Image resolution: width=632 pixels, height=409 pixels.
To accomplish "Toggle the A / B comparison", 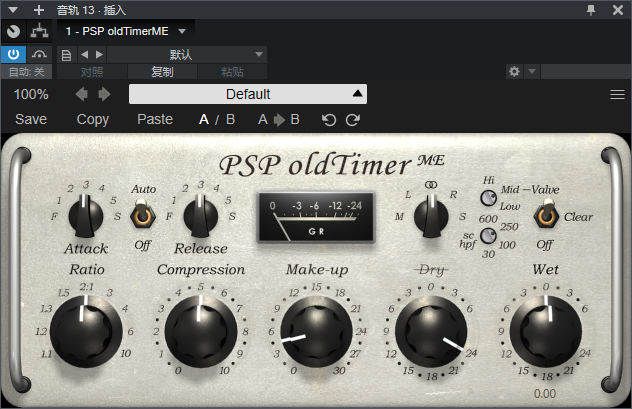I will click(217, 119).
